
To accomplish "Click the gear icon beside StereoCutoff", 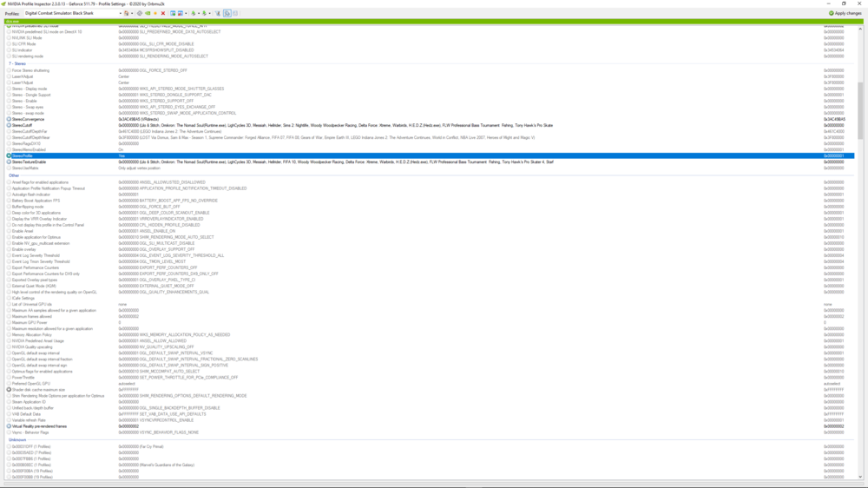I will point(9,125).
